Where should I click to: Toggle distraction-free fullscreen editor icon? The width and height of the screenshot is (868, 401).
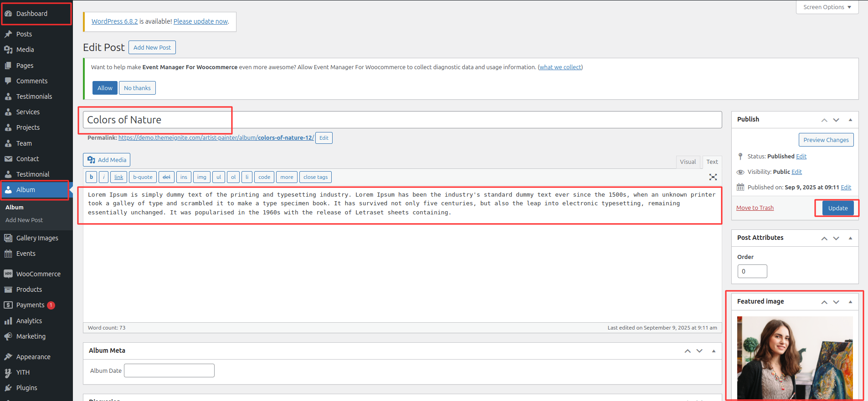coord(713,177)
